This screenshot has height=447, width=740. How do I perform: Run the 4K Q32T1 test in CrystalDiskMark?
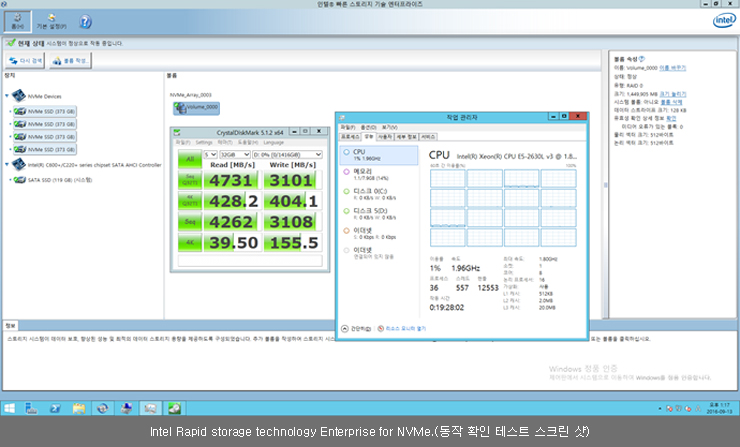190,201
